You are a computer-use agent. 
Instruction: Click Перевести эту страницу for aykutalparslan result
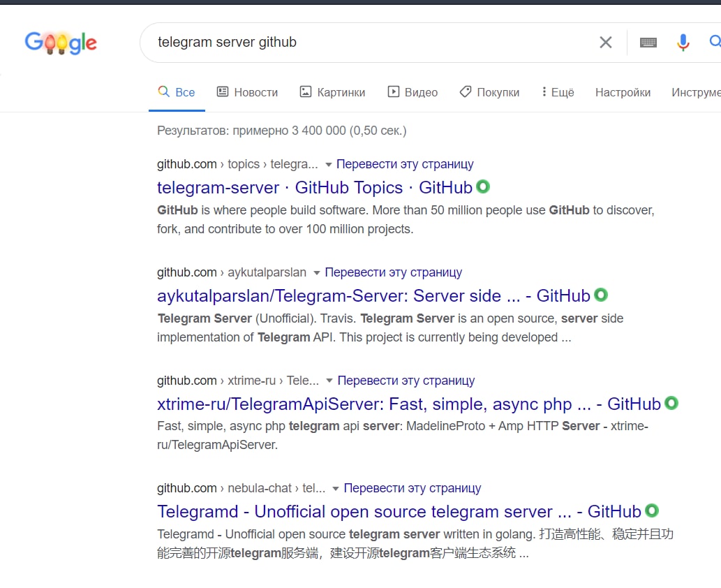point(393,272)
